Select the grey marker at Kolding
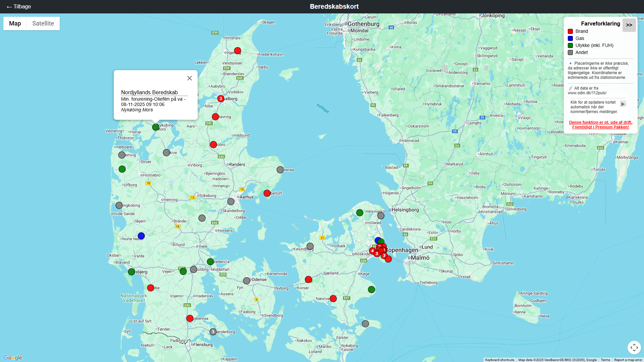 tap(194, 269)
